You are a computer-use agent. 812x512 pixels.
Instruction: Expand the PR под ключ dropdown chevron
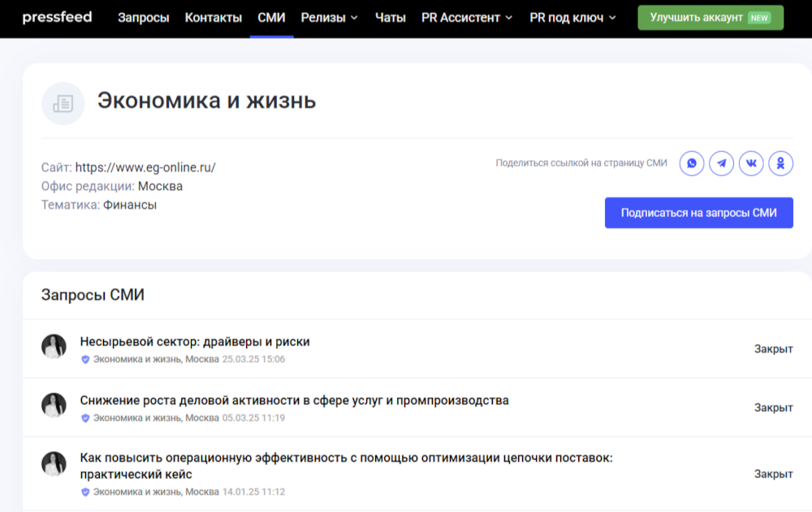click(612, 18)
